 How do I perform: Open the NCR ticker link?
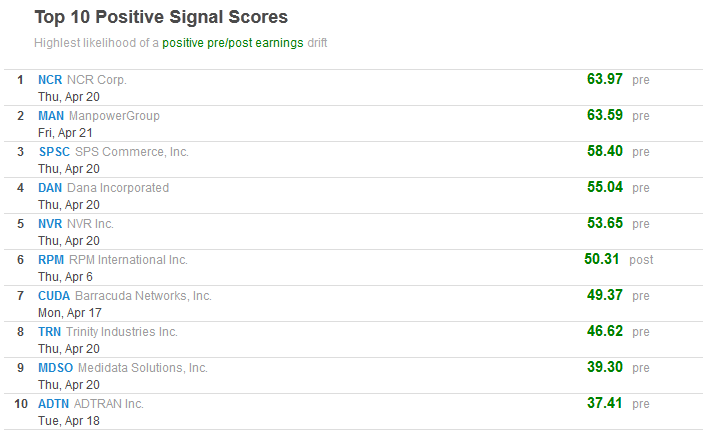pyautogui.click(x=50, y=80)
